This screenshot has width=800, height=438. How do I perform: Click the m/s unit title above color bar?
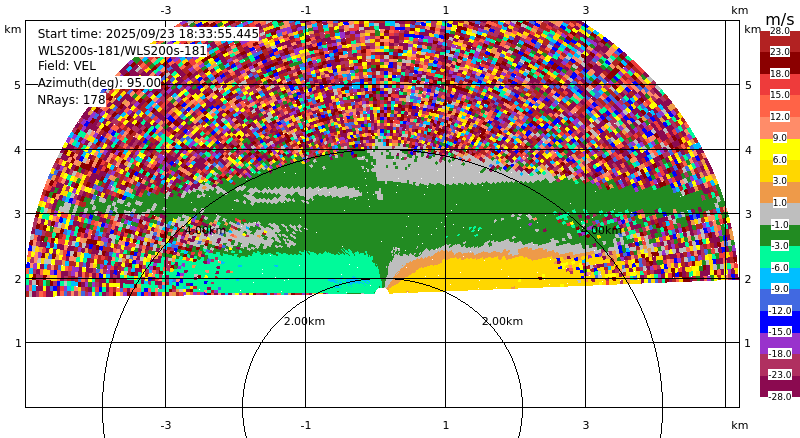click(780, 19)
